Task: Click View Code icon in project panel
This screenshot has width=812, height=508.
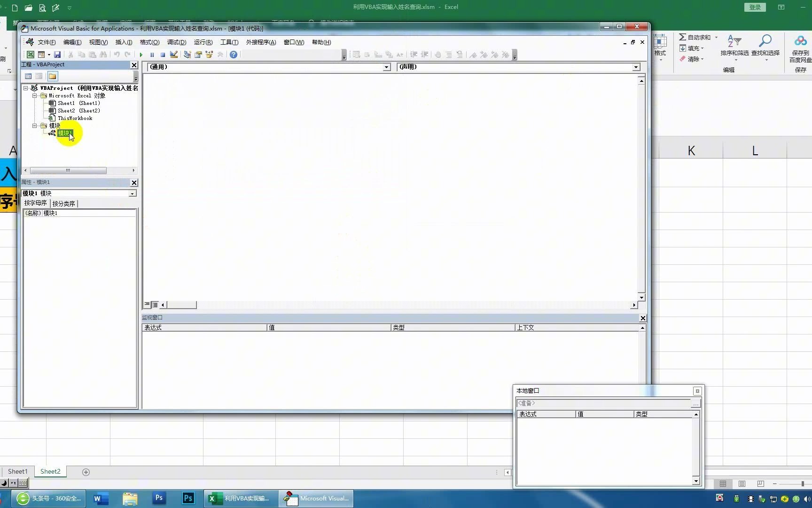Action: coord(28,76)
